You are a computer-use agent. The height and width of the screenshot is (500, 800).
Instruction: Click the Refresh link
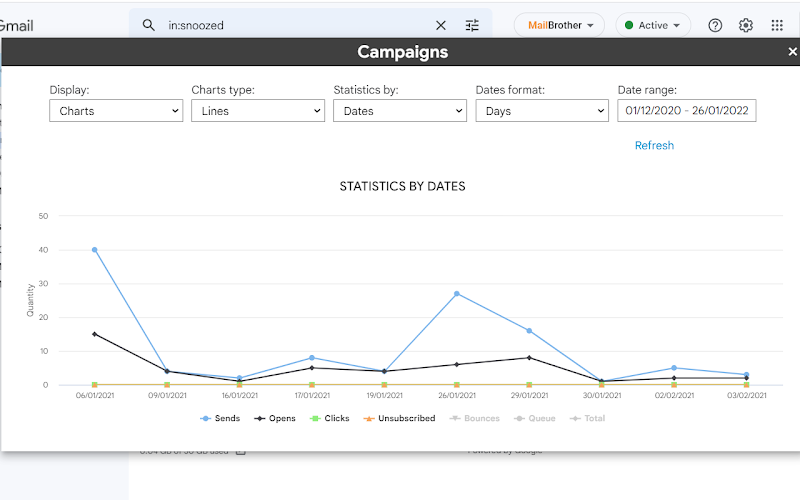tap(654, 145)
